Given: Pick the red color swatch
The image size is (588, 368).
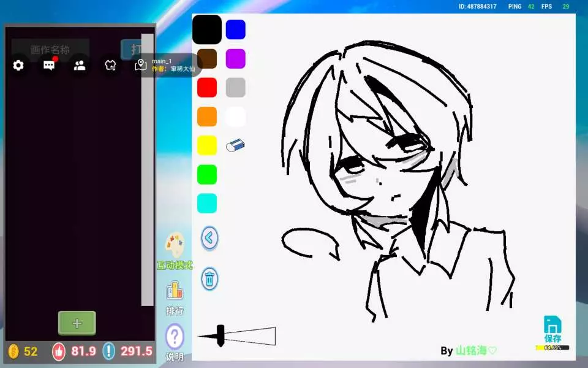Looking at the screenshot, I should coord(207,88).
